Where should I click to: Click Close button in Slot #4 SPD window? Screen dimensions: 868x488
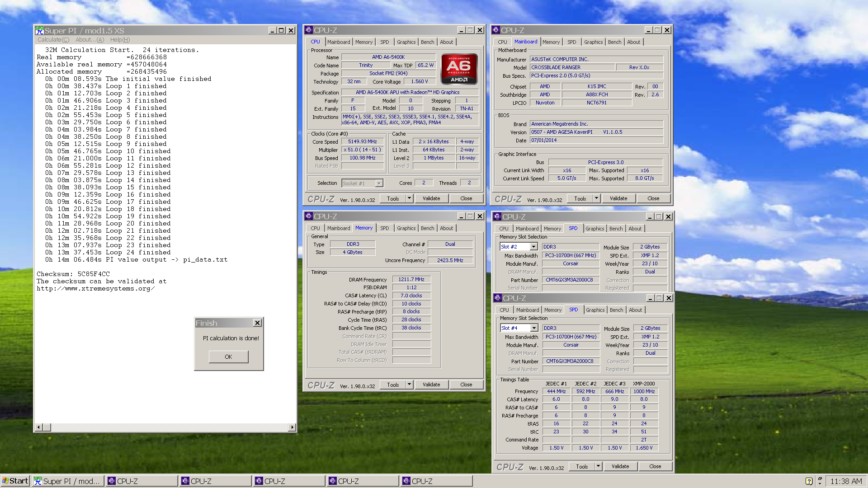pyautogui.click(x=655, y=466)
